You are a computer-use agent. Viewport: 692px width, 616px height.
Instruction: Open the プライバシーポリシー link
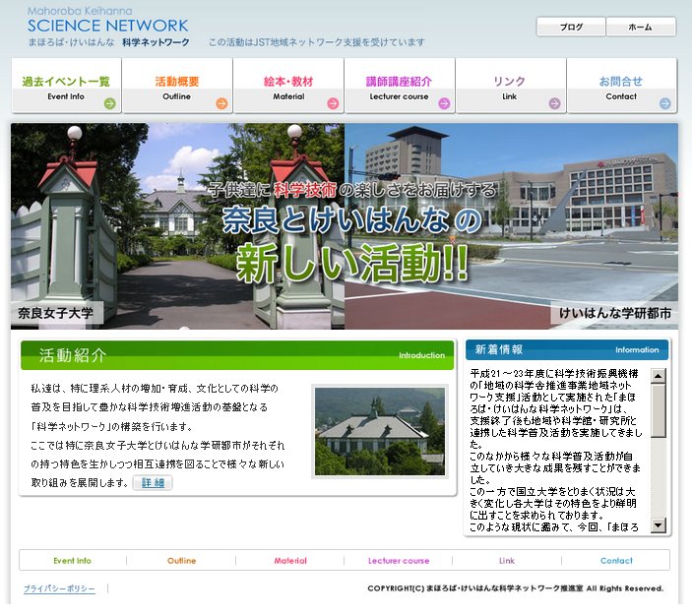(x=59, y=588)
